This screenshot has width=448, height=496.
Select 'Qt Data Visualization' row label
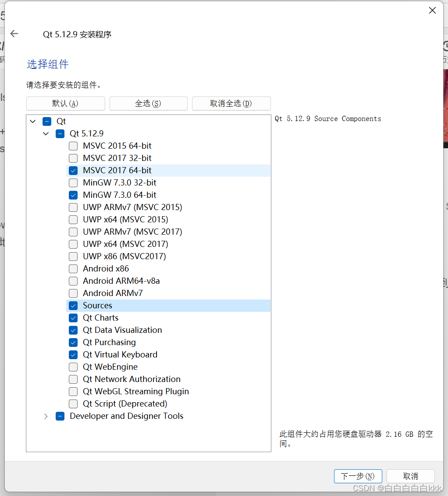122,330
